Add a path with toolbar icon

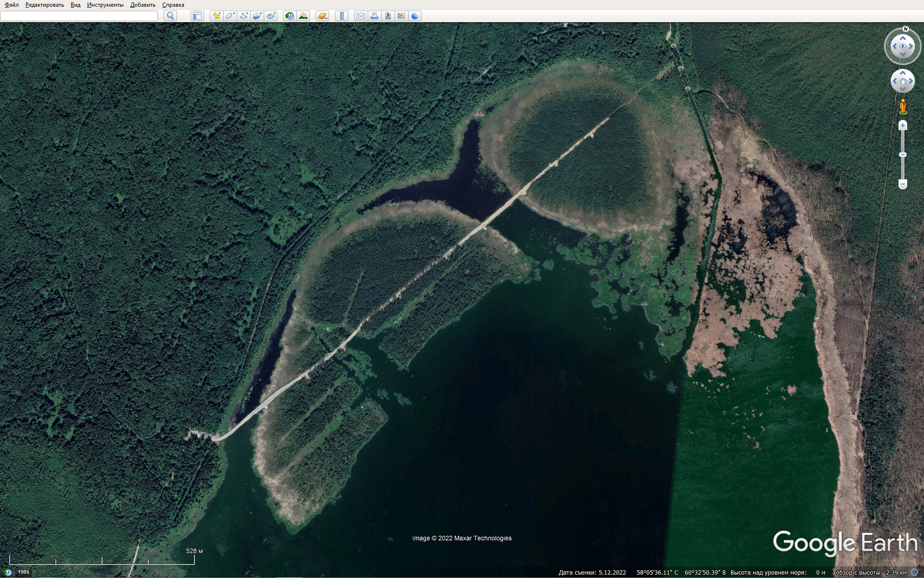point(244,16)
